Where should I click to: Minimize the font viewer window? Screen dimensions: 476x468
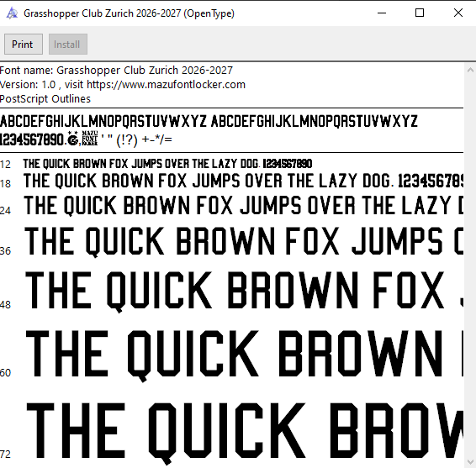coord(382,13)
